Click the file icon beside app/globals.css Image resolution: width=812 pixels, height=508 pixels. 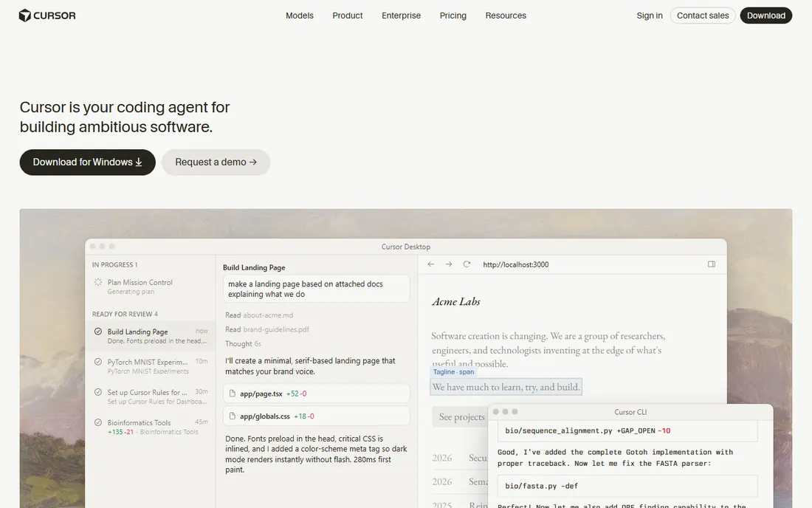[233, 416]
